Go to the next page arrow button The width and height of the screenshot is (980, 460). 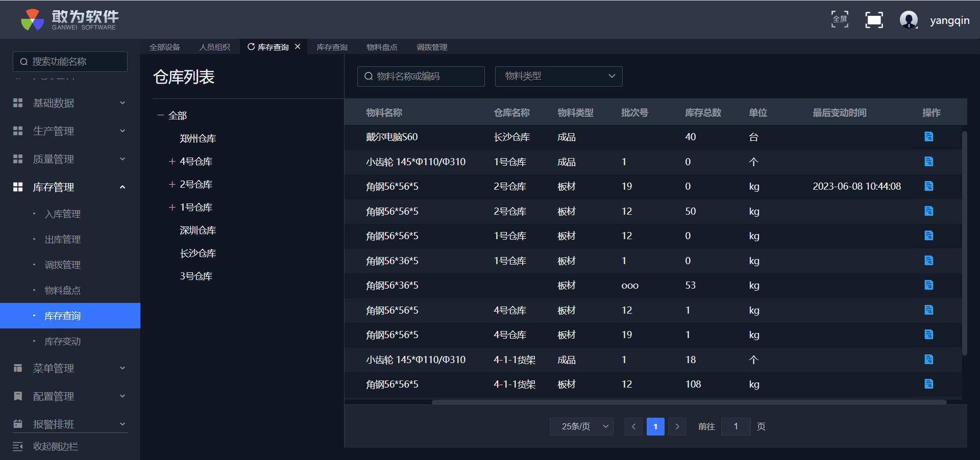[x=677, y=426]
